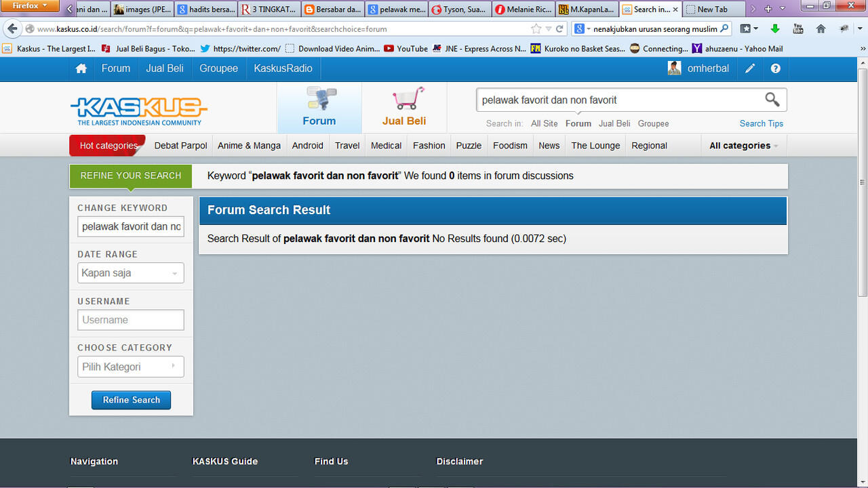Click the browser home icon
Screen dimensions: 868x488
point(821,28)
